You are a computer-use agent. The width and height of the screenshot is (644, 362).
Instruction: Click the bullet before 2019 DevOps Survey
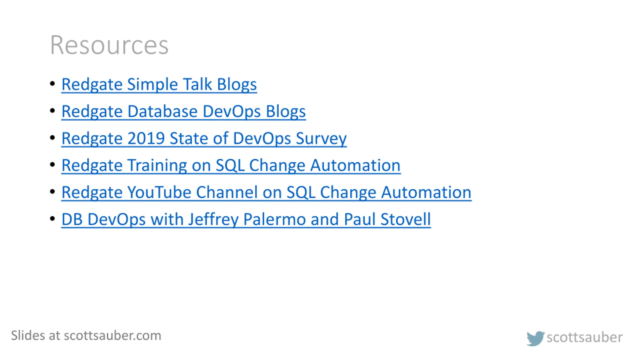click(52, 138)
